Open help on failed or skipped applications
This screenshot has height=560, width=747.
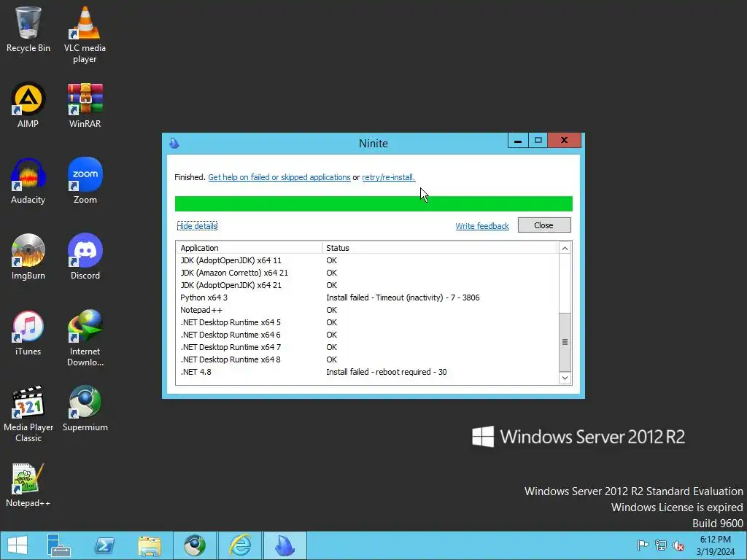(279, 177)
